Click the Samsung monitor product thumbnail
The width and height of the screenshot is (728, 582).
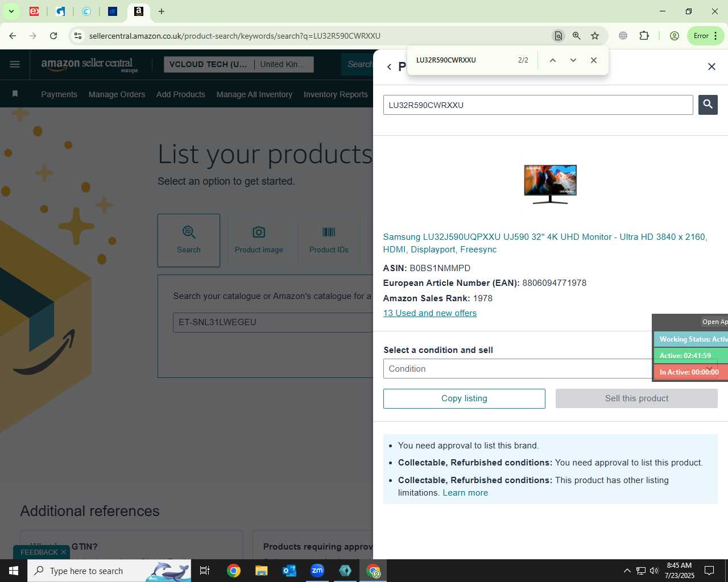[x=550, y=184]
